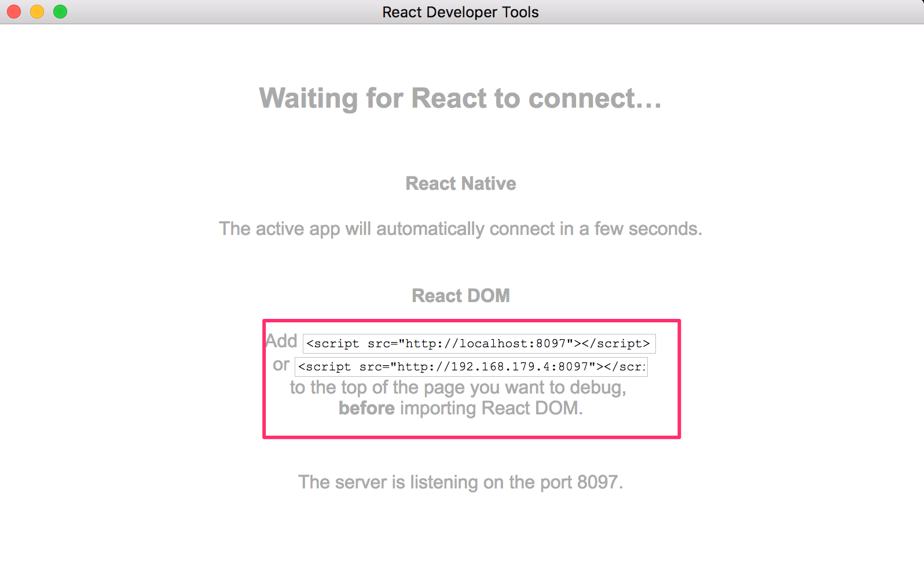Click the 192.168.179.4:8097 script snippet field

click(471, 366)
